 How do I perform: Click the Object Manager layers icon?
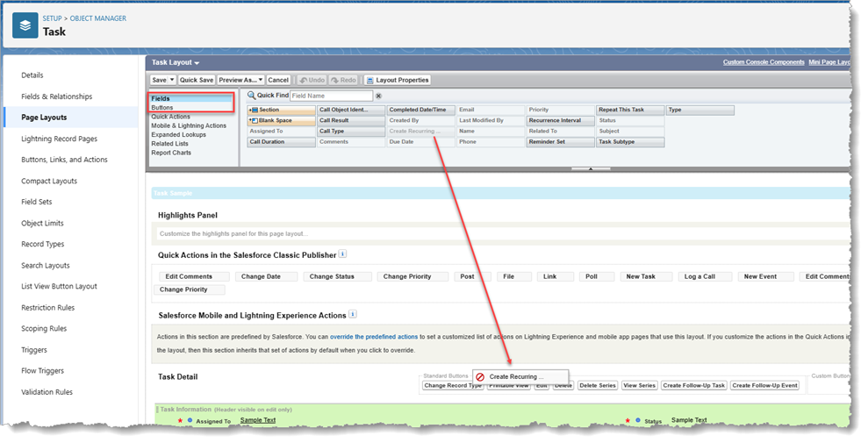click(x=25, y=26)
